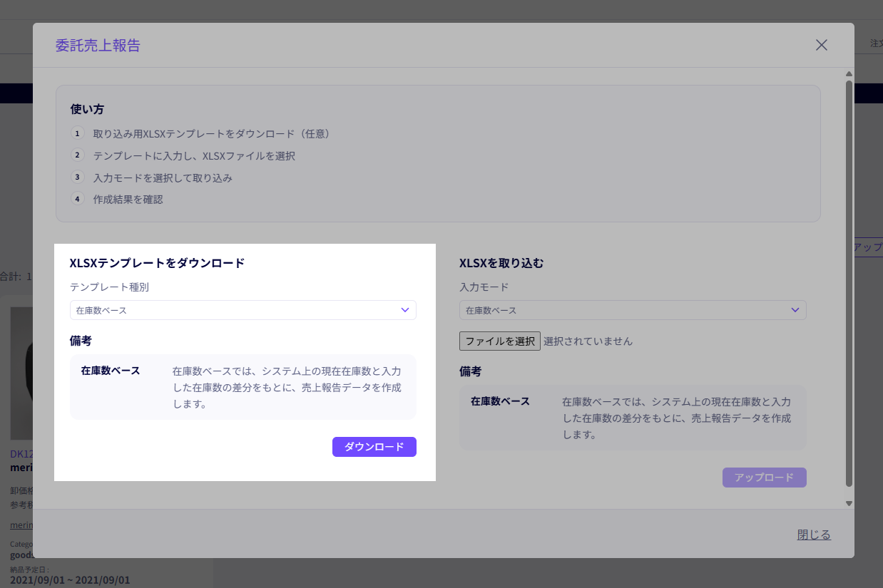The height and width of the screenshot is (588, 883).
Task: Click the scrollbar down arrow icon
Action: tap(849, 503)
